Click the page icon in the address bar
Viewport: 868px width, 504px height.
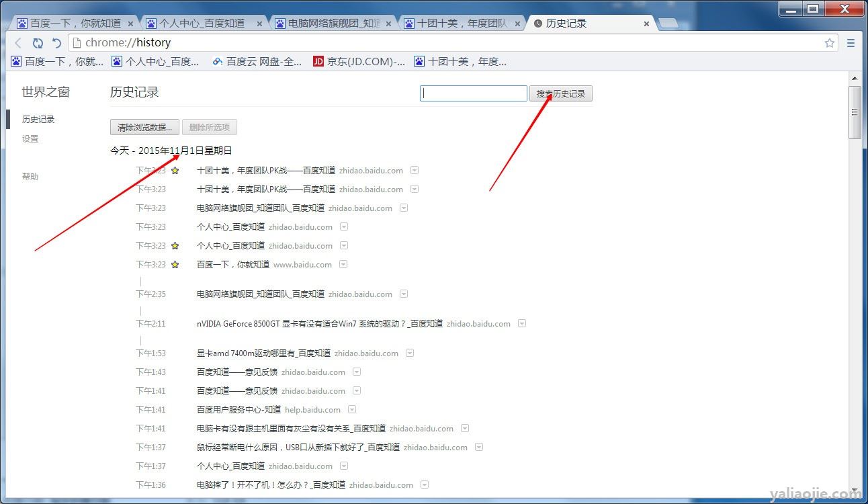click(77, 43)
